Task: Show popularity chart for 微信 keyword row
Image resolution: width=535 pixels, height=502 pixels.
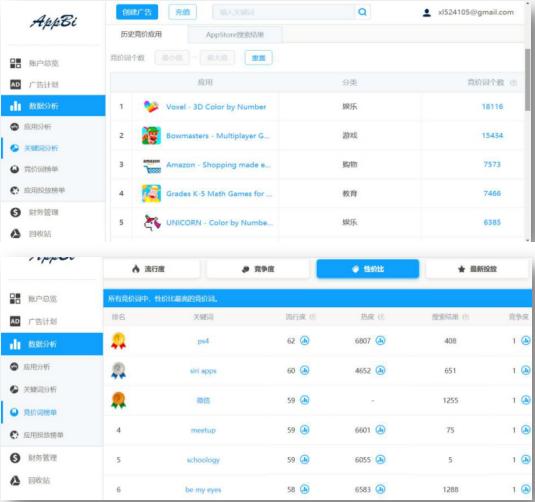Action: tap(305, 400)
